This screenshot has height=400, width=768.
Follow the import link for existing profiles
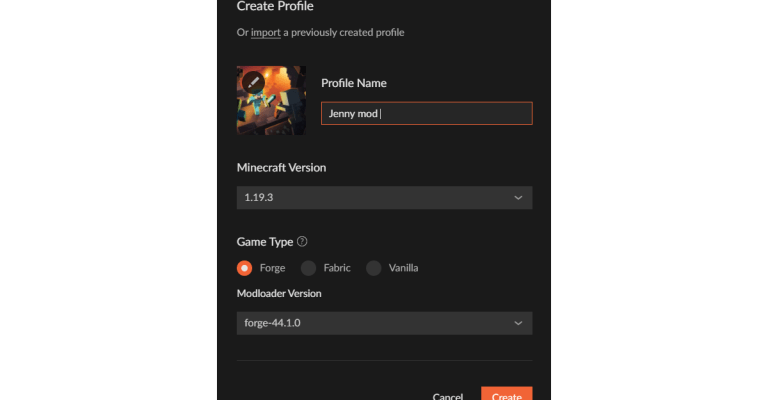pos(265,33)
